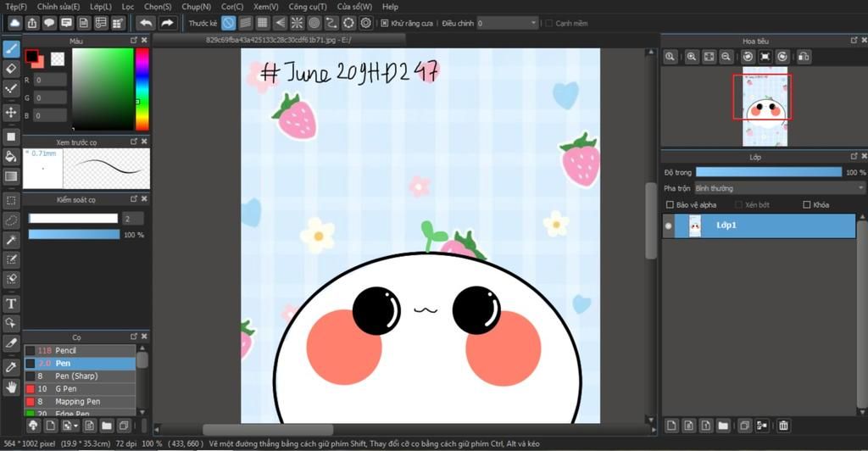The height and width of the screenshot is (451, 868).
Task: Click the black foreground color swatch
Action: (31, 56)
